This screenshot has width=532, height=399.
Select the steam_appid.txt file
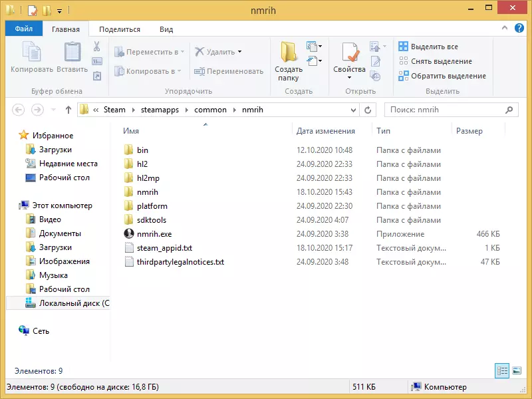[x=164, y=248]
